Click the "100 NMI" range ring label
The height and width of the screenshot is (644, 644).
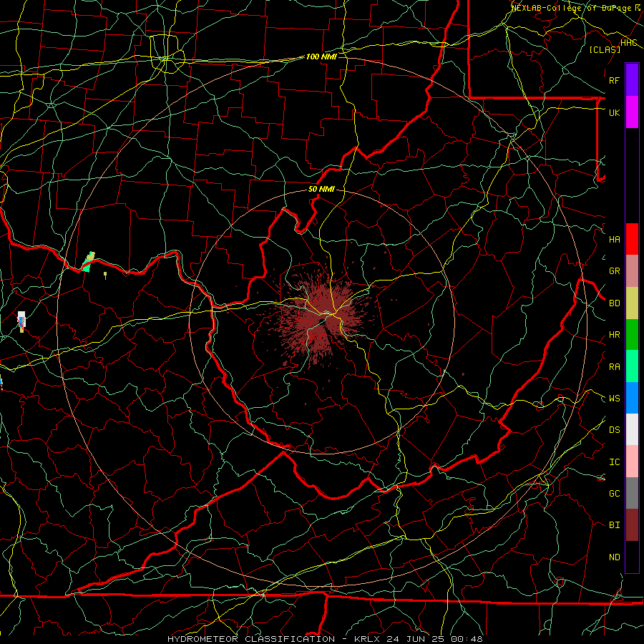[321, 57]
